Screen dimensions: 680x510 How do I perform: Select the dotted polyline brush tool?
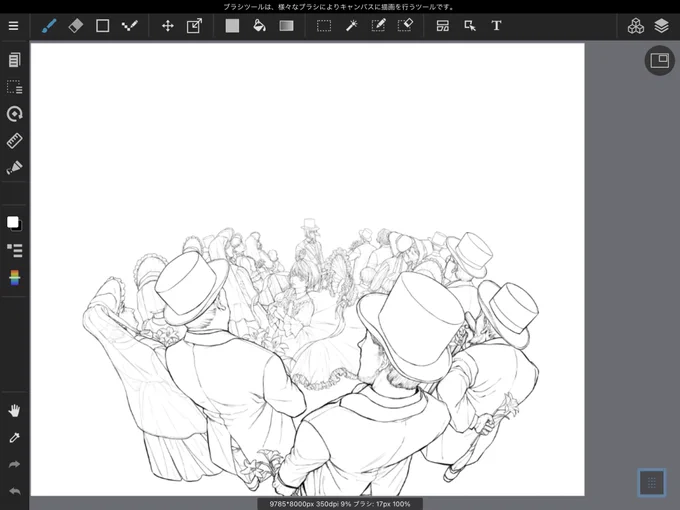point(130,26)
